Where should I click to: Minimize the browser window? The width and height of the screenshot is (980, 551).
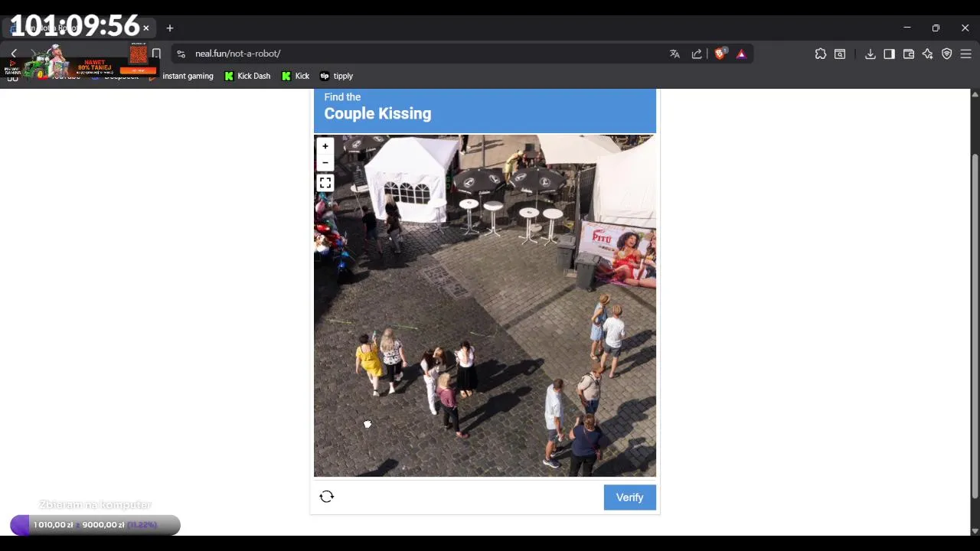click(907, 28)
